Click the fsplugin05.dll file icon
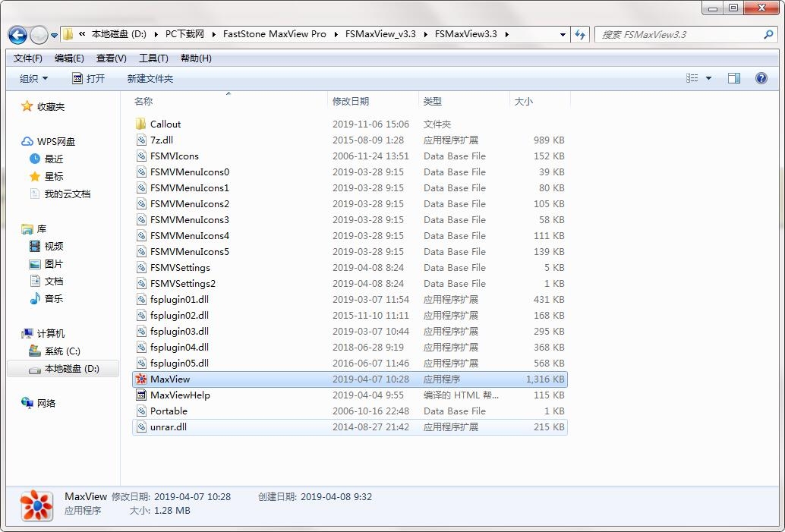Image resolution: width=785 pixels, height=532 pixels. (141, 364)
